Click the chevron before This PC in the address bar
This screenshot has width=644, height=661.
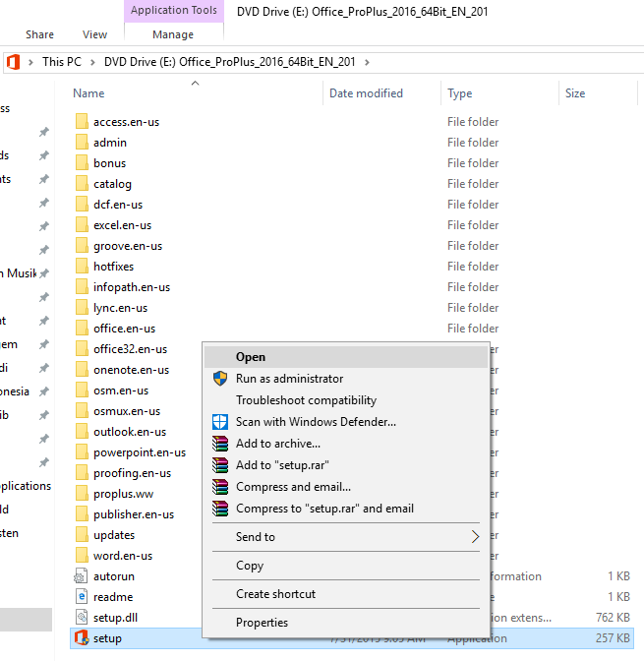(30, 62)
